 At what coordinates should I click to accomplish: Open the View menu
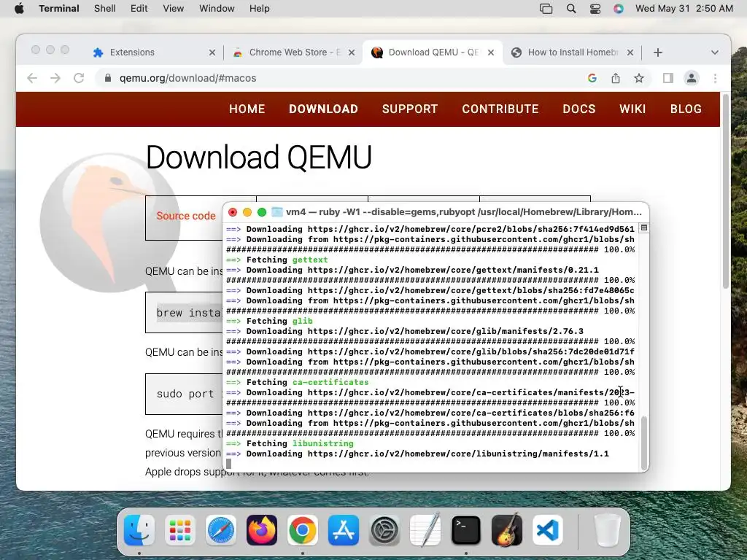point(174,9)
